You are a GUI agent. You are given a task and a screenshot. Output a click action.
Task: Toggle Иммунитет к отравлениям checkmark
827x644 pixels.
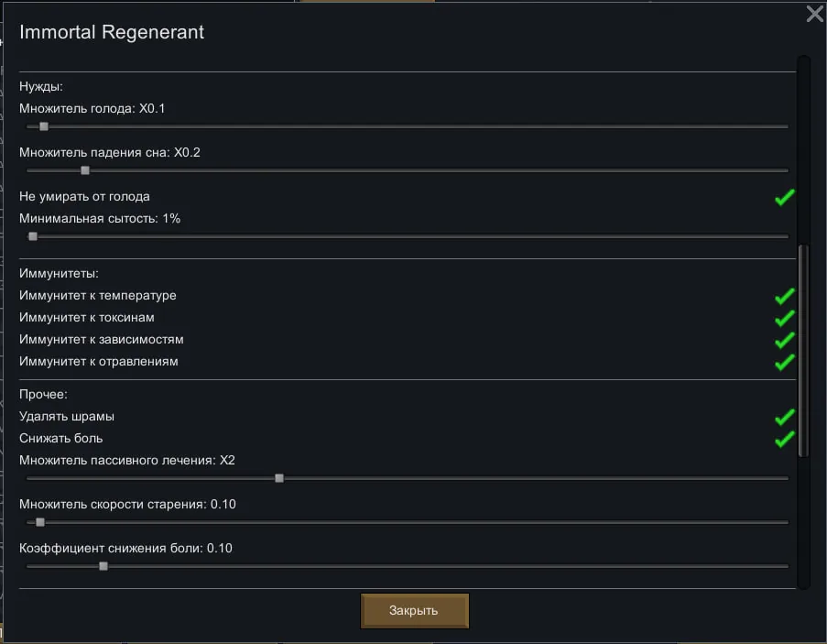coord(784,362)
